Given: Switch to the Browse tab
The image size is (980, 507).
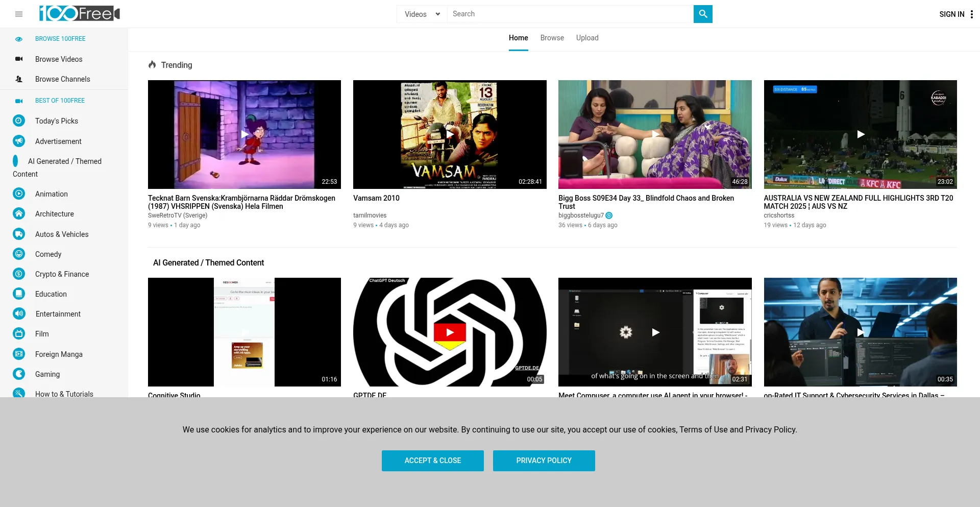Looking at the screenshot, I should pos(552,38).
